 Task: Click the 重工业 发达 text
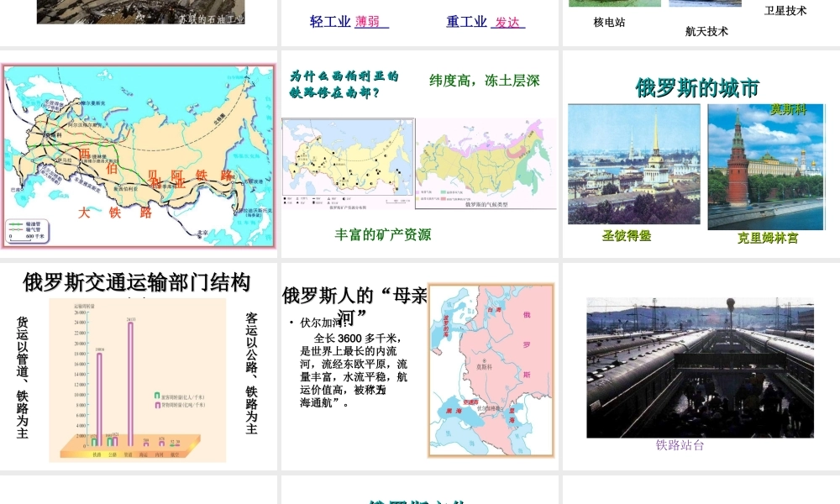pyautogui.click(x=486, y=22)
